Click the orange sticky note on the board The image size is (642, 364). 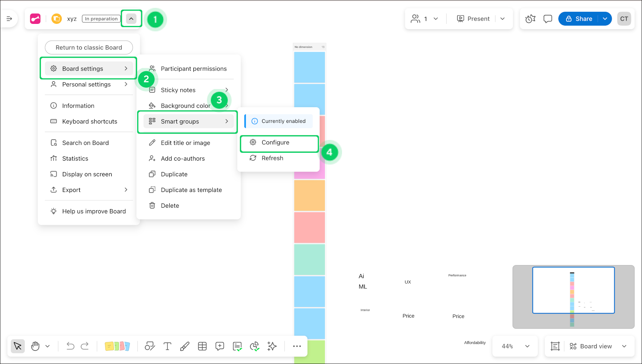click(x=309, y=195)
